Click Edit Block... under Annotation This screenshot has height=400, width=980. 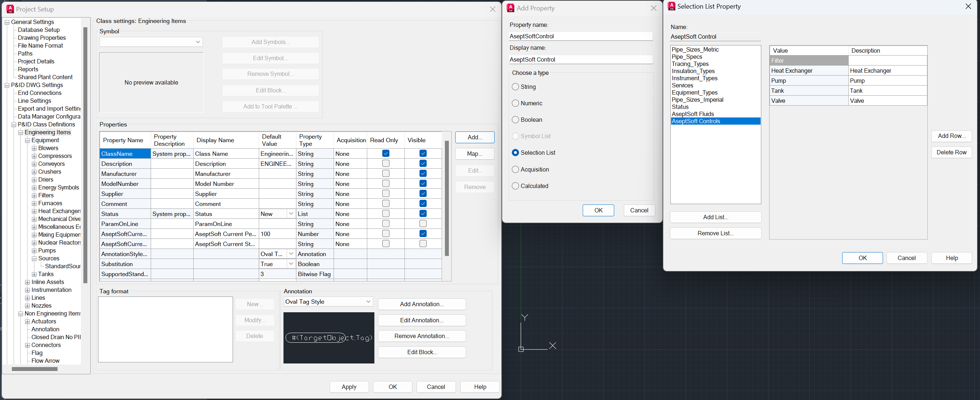pos(422,352)
